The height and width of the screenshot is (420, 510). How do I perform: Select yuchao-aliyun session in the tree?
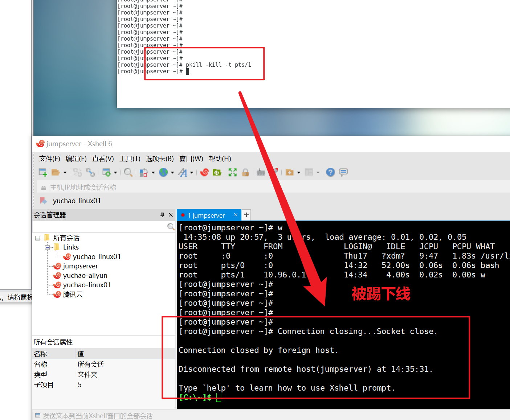tap(85, 276)
